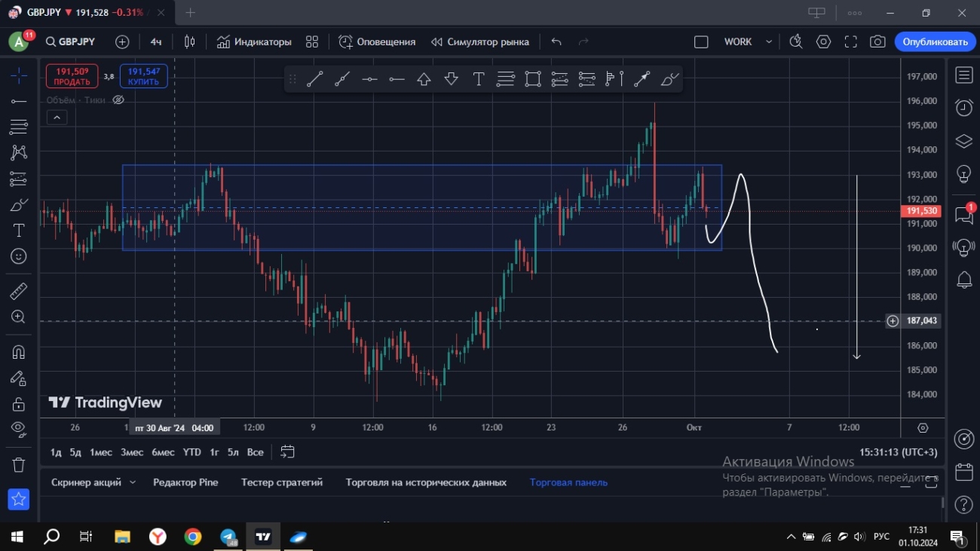Pick arrow up marker in floating toolbar
The height and width of the screenshot is (551, 980).
424,78
